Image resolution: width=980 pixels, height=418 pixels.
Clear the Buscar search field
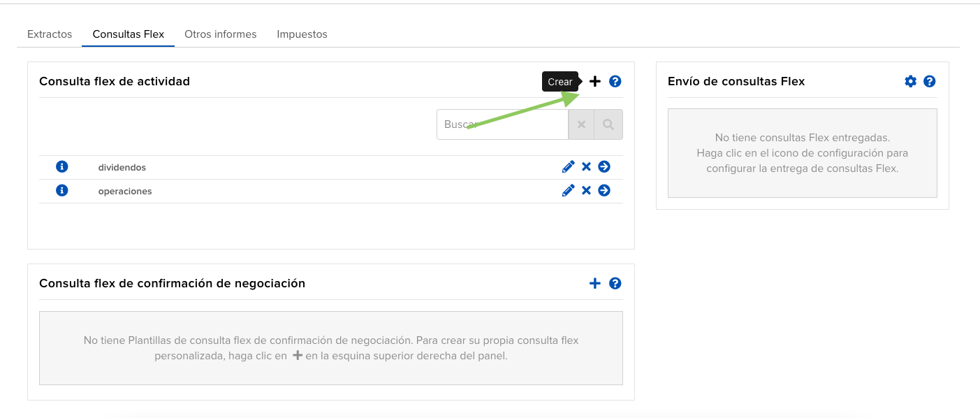tap(581, 124)
